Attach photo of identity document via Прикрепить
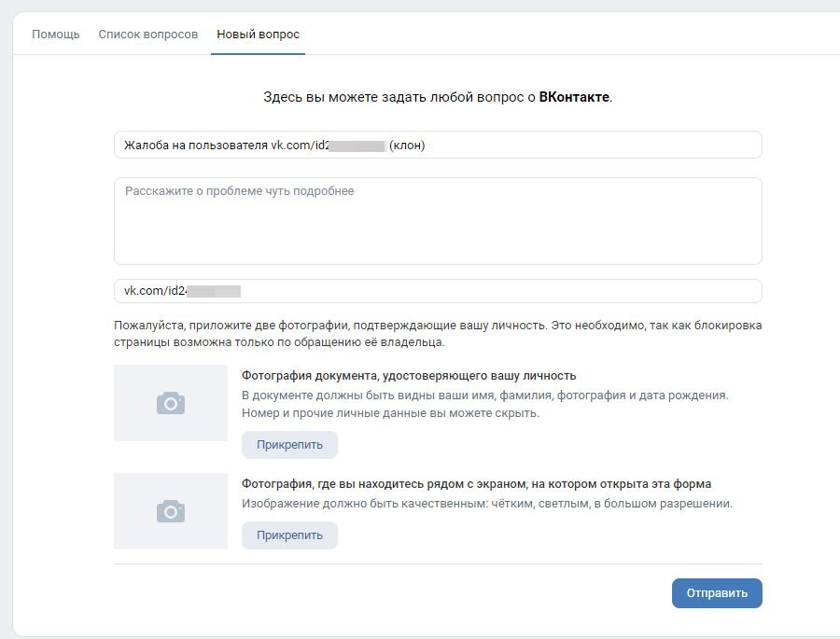This screenshot has width=840, height=639. [289, 445]
